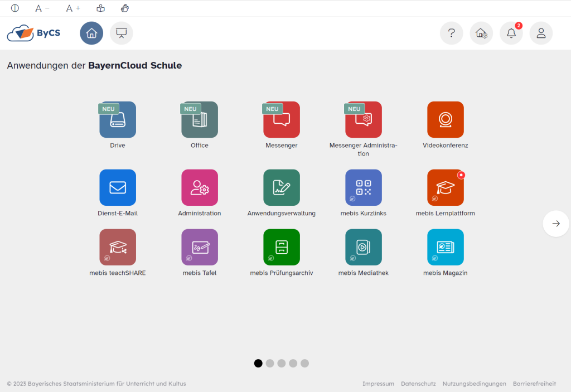Screen dimensions: 571x392
Task: Open mebis Tafel app
Action: [200, 247]
